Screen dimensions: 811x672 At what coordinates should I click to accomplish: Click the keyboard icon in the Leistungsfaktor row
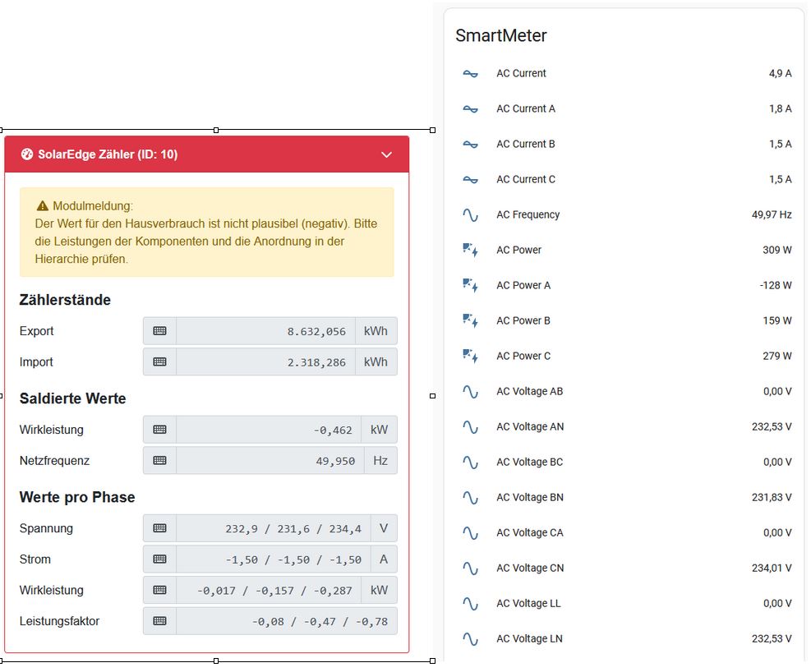click(x=159, y=622)
